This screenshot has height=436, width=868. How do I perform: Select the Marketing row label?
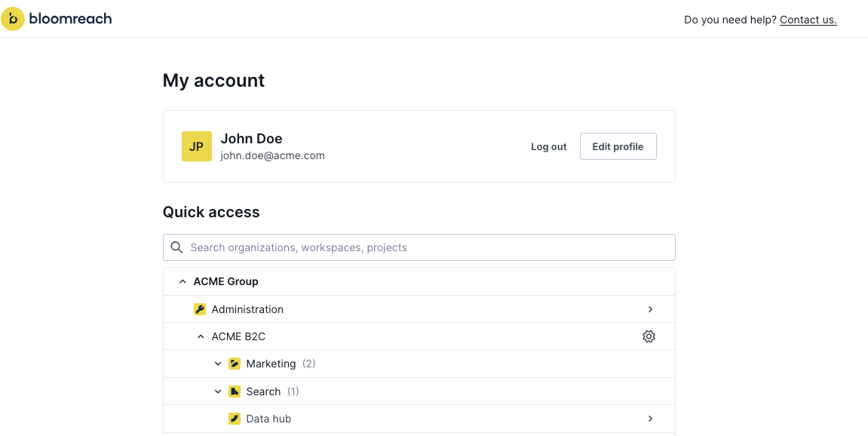point(271,364)
